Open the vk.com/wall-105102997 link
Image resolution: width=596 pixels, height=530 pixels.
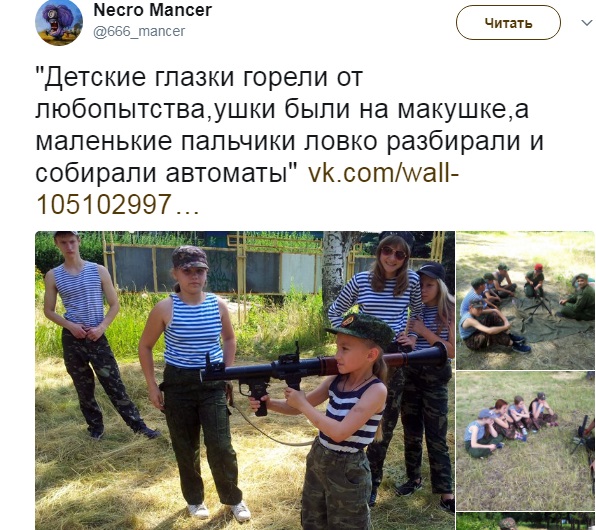(247, 189)
